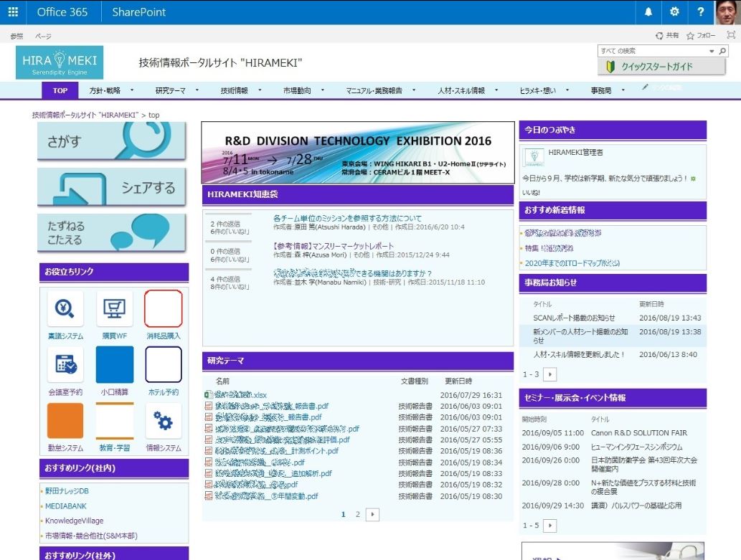Click next arrow under 事務局お知らせ list
Screen dimensions: 741x560
[549, 374]
